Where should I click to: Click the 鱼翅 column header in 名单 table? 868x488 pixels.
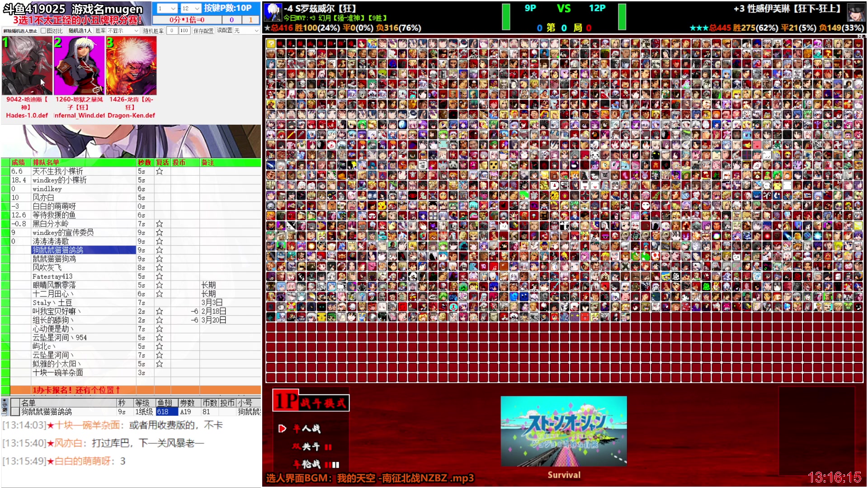166,403
